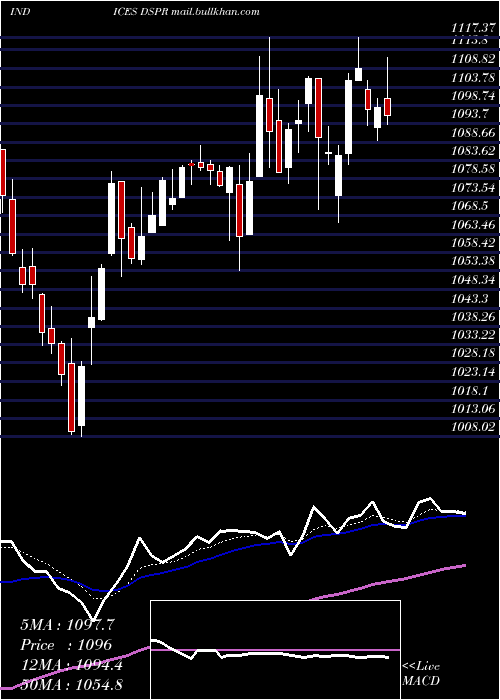The height and width of the screenshot is (700, 500).
Task: Click the 5MA : 1097.7 readout
Action: pyautogui.click(x=67, y=625)
